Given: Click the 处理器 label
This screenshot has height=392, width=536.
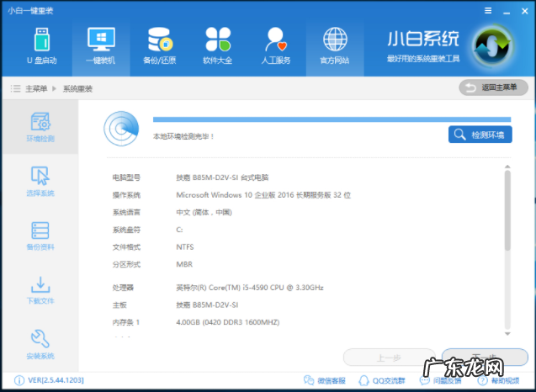Looking at the screenshot, I should tap(123, 288).
